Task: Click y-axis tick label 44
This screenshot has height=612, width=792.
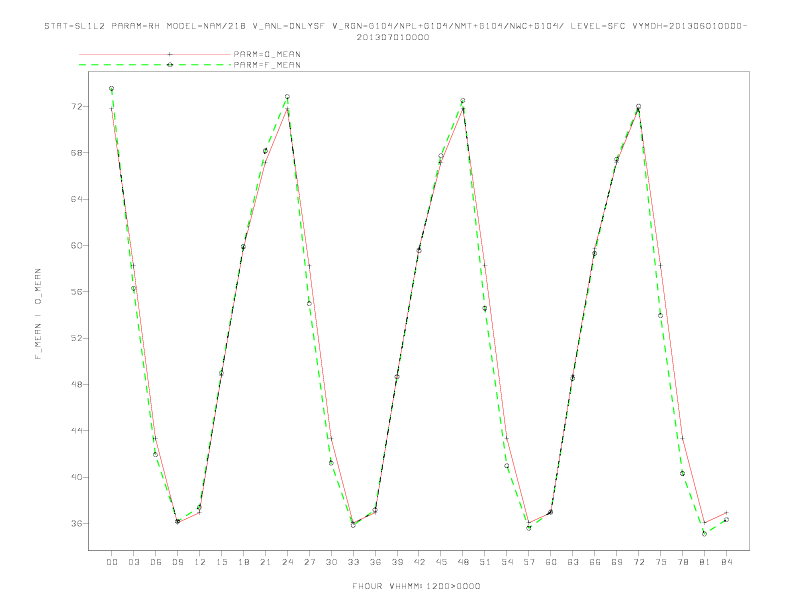Action: click(x=77, y=430)
